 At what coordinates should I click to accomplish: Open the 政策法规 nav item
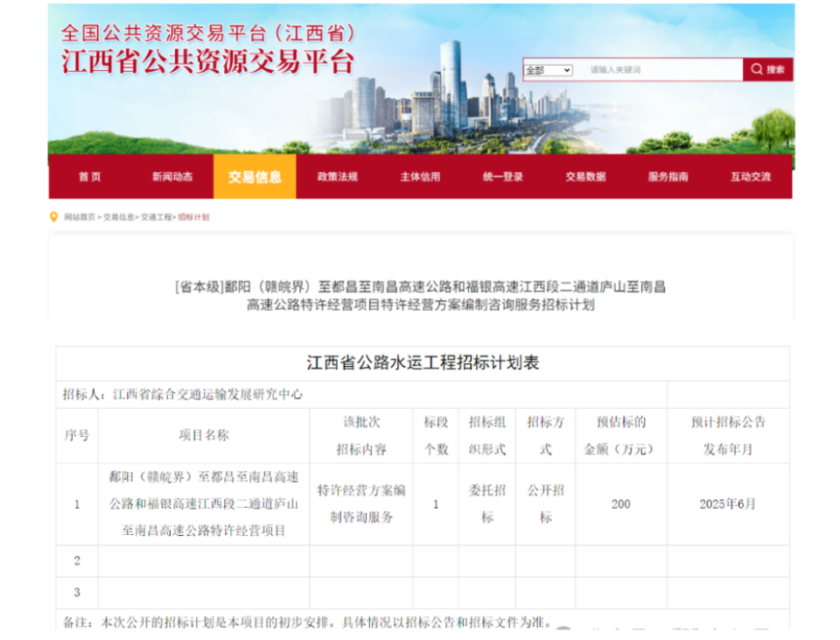[x=338, y=176]
